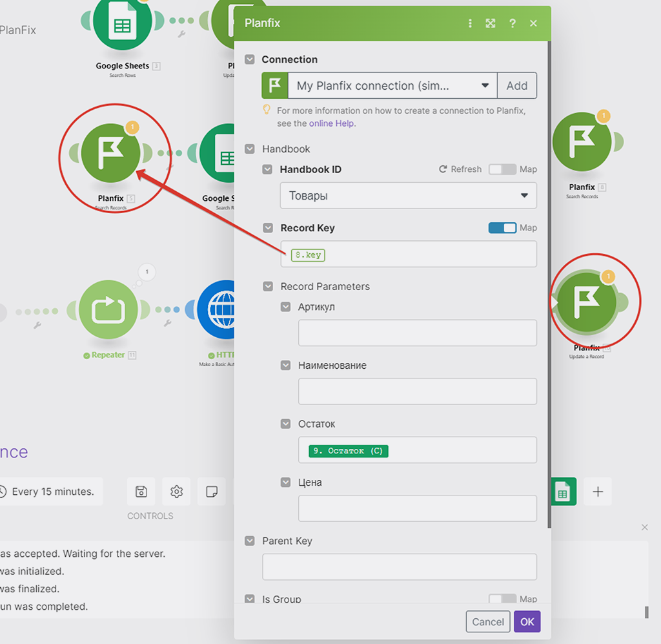The height and width of the screenshot is (644, 661).
Task: Click the wrench icon before the Repeater module
Action: pyautogui.click(x=37, y=325)
